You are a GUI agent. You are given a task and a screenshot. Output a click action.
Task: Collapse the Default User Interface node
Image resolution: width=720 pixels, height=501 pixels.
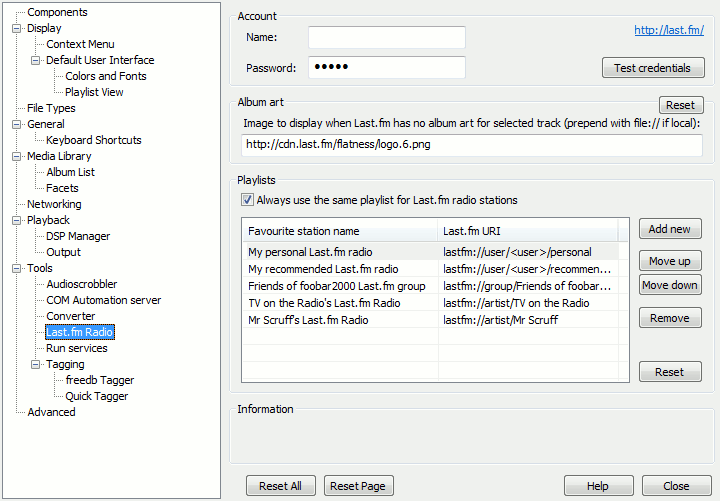pyautogui.click(x=35, y=61)
